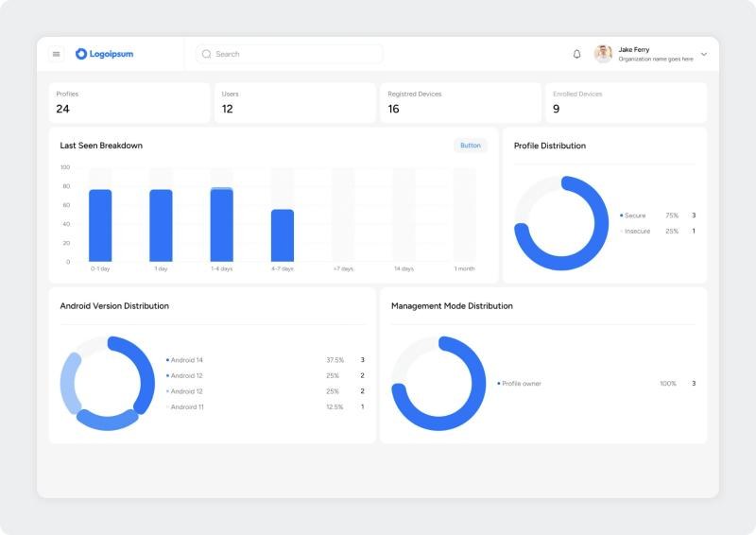Click the "Android 14" legend entry

[x=184, y=360]
